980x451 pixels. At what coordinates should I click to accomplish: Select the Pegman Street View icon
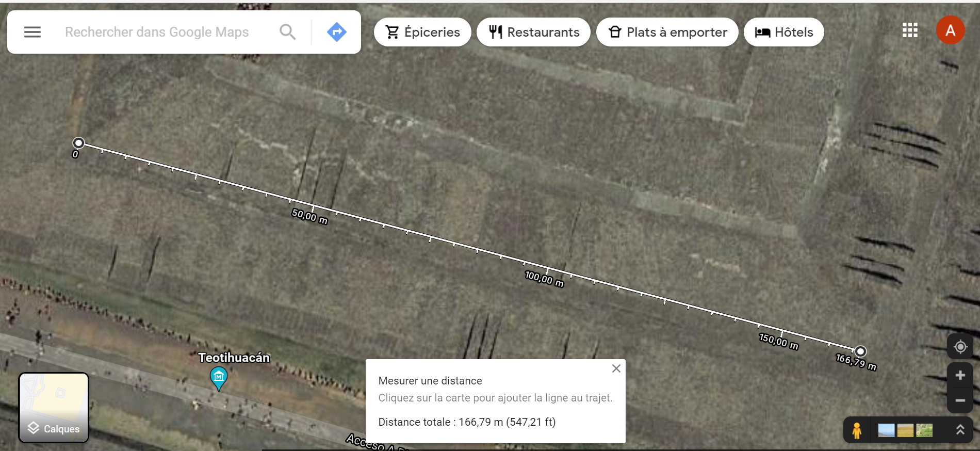(x=857, y=430)
